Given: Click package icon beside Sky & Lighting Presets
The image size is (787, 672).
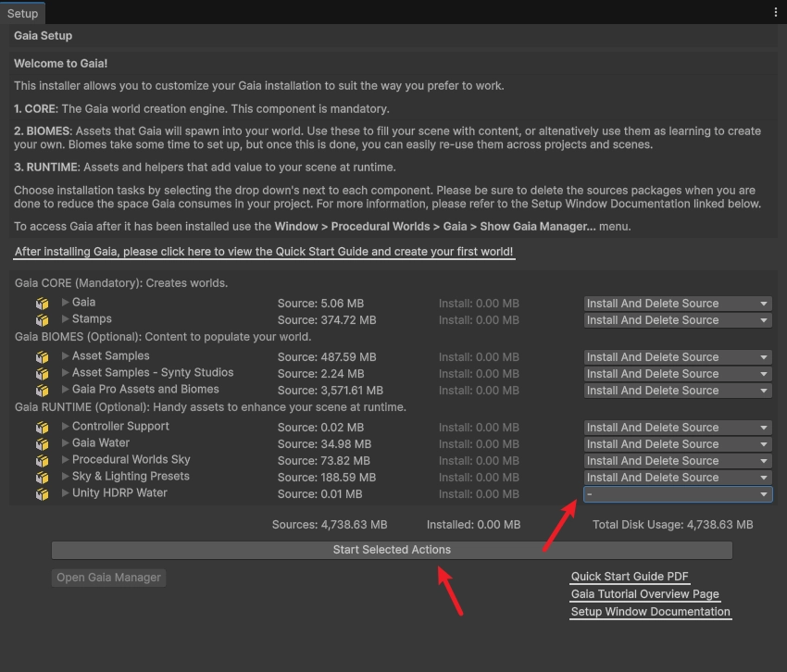Looking at the screenshot, I should pos(43,477).
